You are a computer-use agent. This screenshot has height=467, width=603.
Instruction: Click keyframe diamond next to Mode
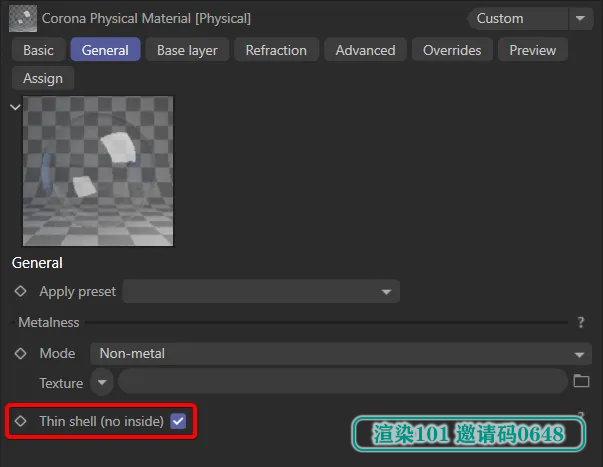click(x=20, y=353)
